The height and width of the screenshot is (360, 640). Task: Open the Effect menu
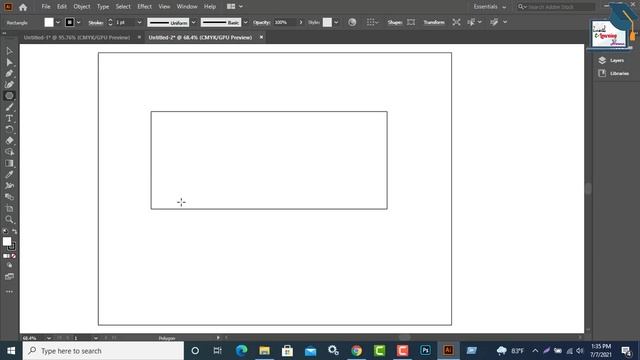pos(144,7)
